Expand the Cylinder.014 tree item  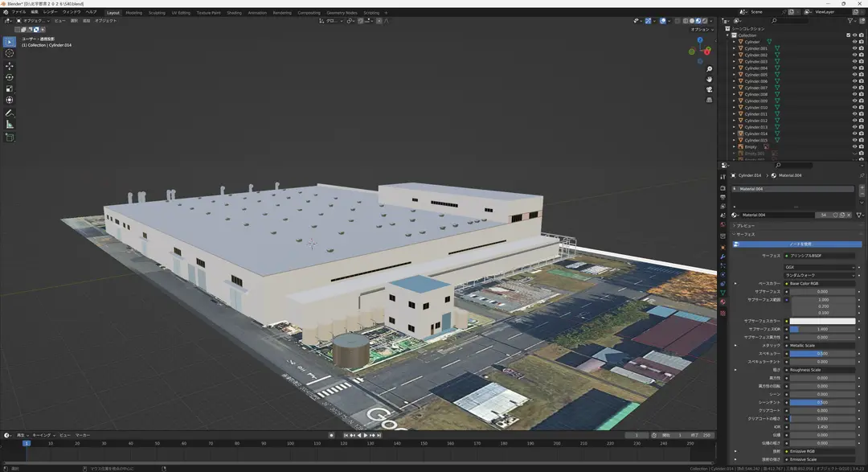click(x=734, y=133)
